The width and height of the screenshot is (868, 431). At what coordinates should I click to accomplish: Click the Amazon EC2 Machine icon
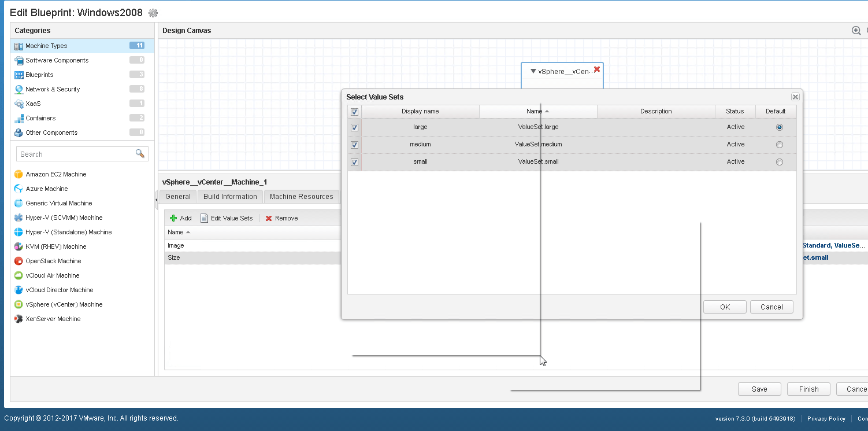pos(18,174)
